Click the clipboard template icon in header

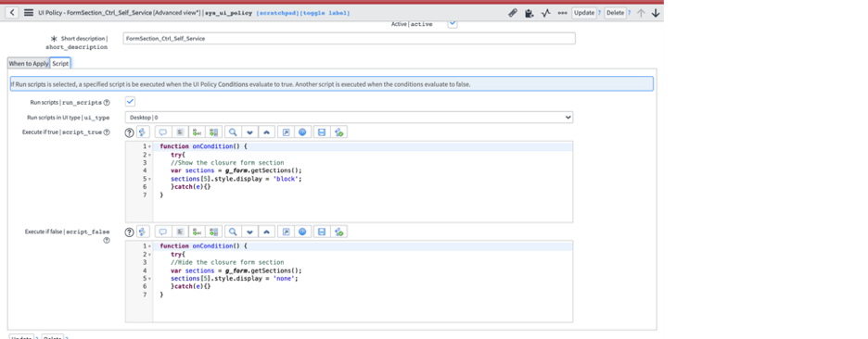(530, 13)
